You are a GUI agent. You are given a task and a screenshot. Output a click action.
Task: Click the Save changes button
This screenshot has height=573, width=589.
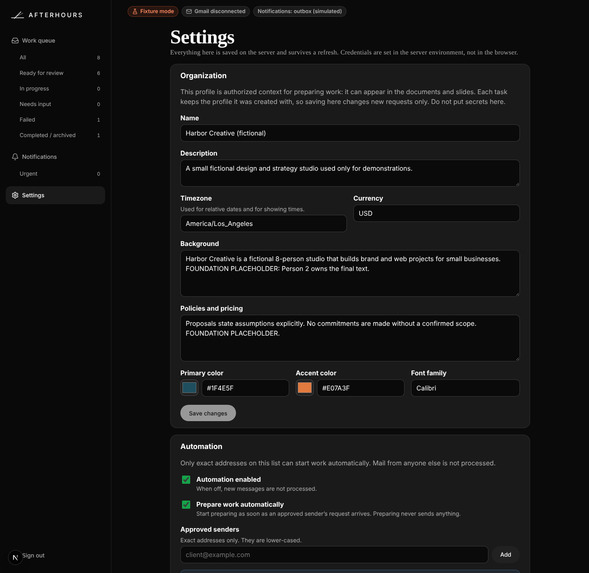[208, 413]
